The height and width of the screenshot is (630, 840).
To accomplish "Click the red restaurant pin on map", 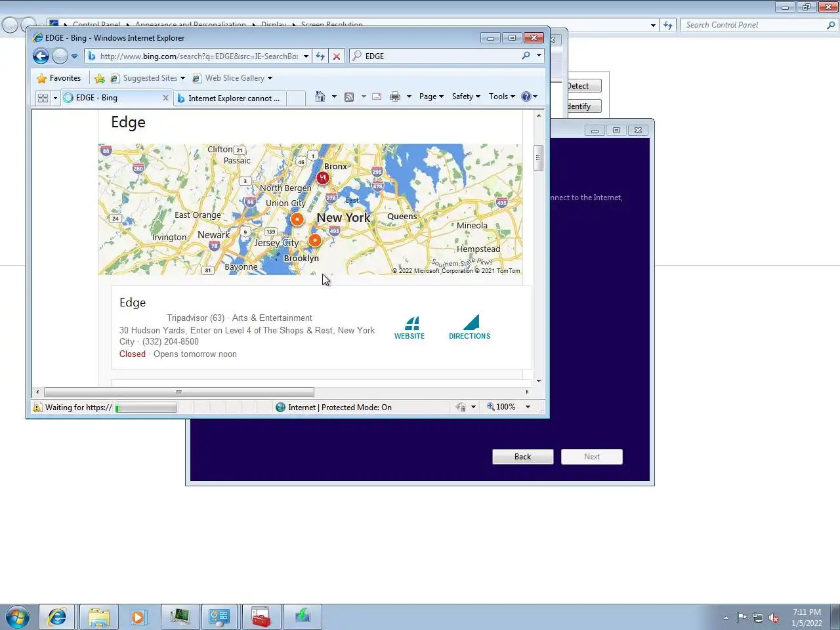I will [x=322, y=178].
